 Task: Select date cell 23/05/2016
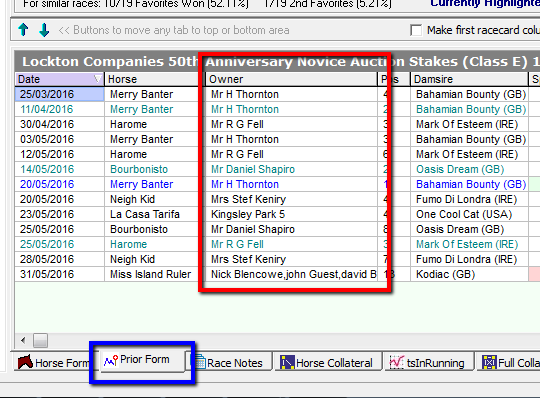click(59, 214)
